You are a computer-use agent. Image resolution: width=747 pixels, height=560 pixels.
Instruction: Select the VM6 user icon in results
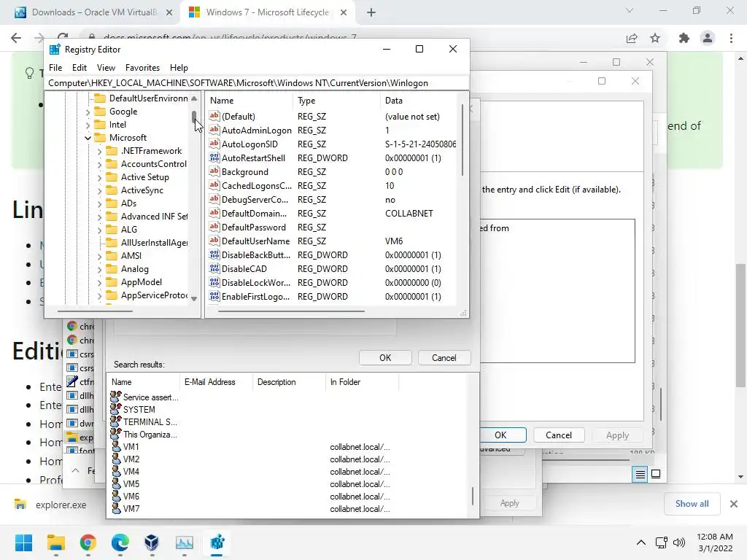click(115, 496)
